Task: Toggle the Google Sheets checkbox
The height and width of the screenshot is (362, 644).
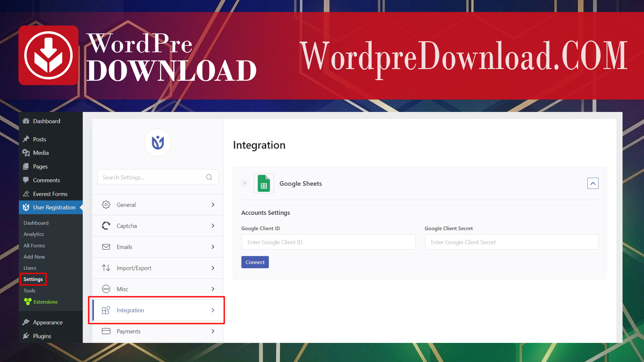Action: (x=245, y=183)
